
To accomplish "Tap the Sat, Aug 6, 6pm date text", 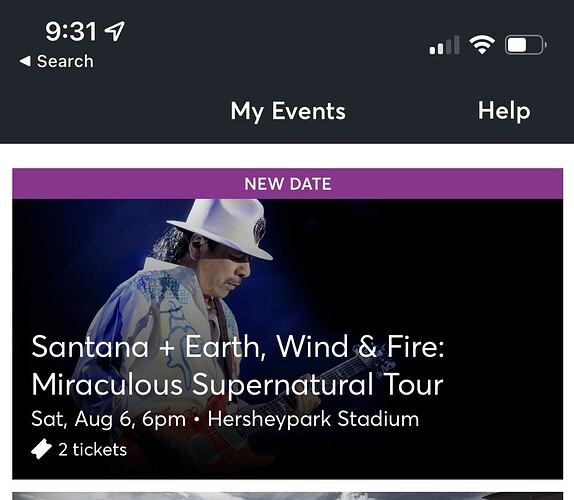I will pyautogui.click(x=109, y=419).
